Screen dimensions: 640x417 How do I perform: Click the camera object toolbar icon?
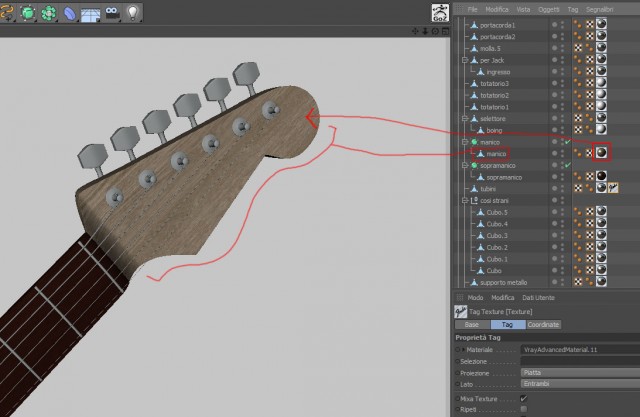tap(112, 13)
